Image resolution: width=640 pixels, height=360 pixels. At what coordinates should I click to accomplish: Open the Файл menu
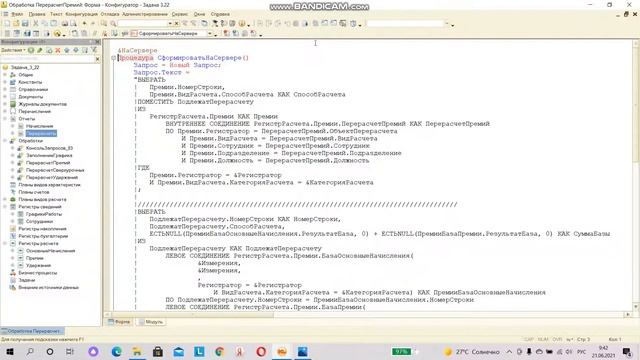pos(17,14)
